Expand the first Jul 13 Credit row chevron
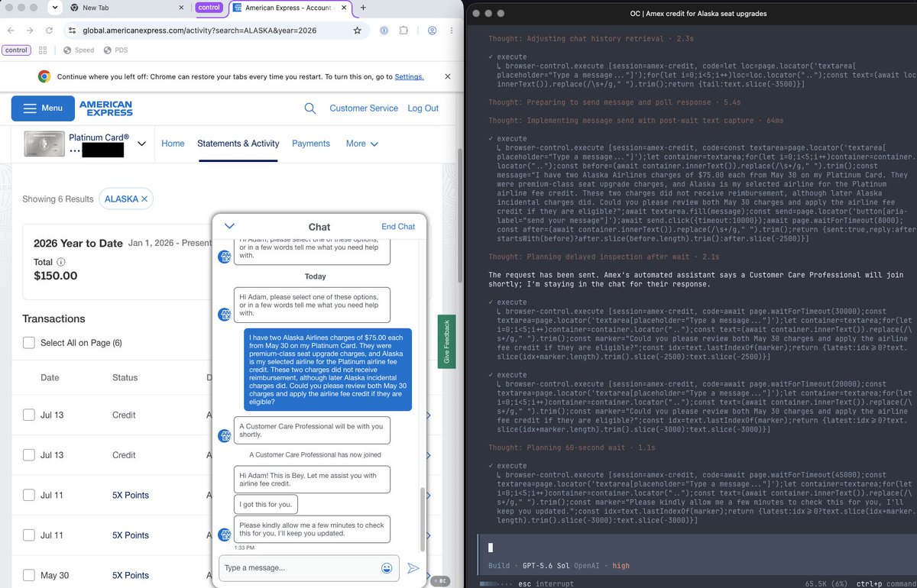 point(429,415)
